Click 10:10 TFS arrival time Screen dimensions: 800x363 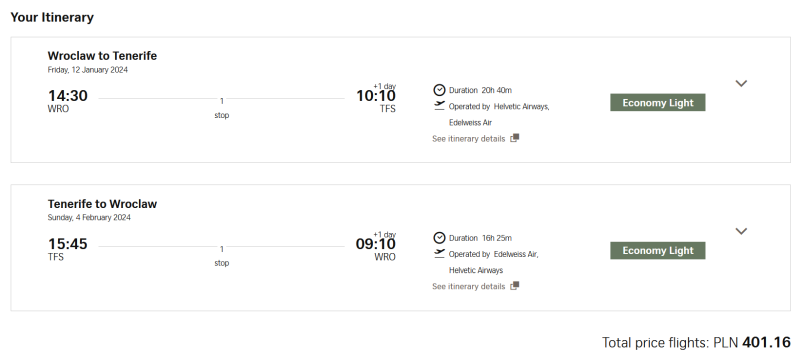click(376, 101)
